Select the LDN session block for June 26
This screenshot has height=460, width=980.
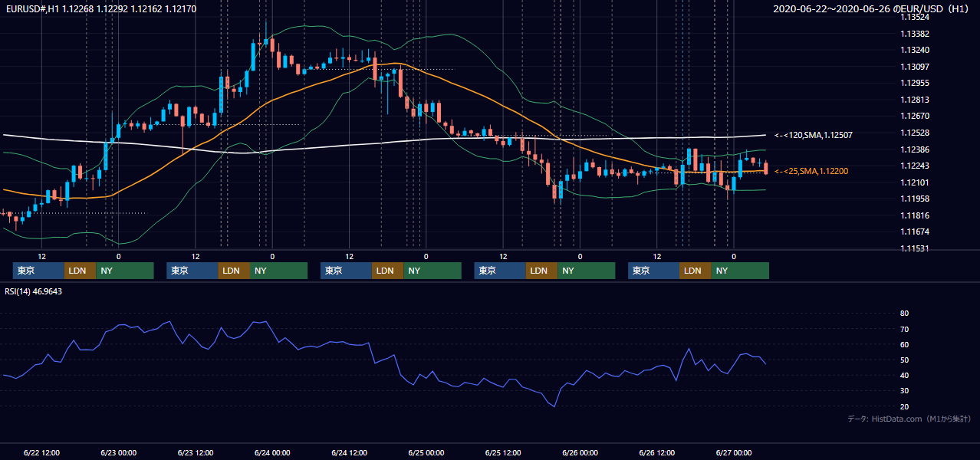pos(695,271)
